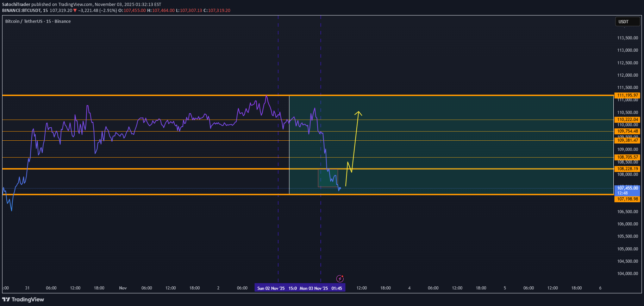Viewport: 644px width, 306px height.
Task: Click the 112,500.00 axis value
Action: coord(627,63)
